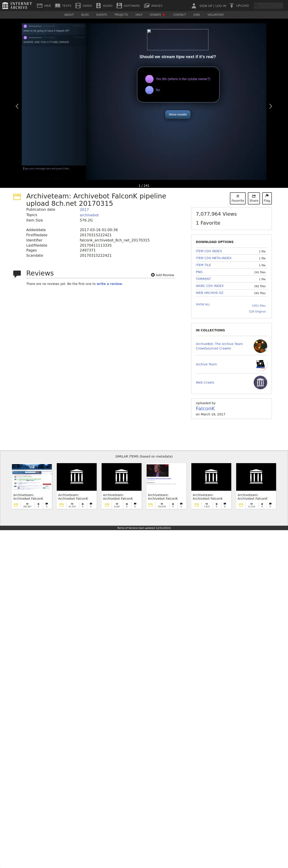Open similar item with 7,415 views
Screen dimensions: 288x868
(x=212, y=486)
